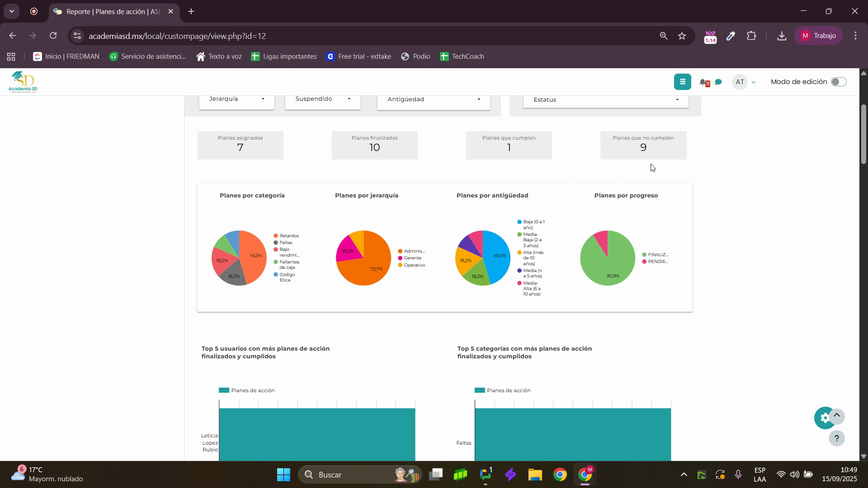Toggle Modo de edición switch

pos(839,82)
